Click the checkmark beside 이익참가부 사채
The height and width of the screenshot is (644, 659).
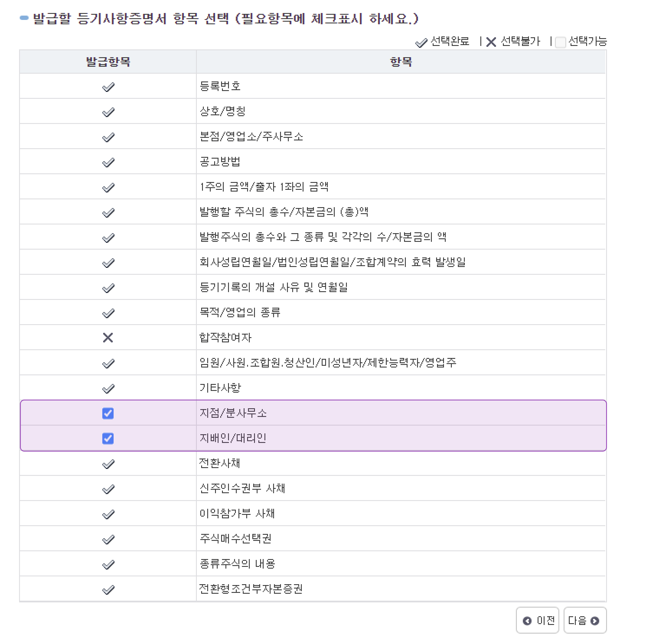coord(108,513)
